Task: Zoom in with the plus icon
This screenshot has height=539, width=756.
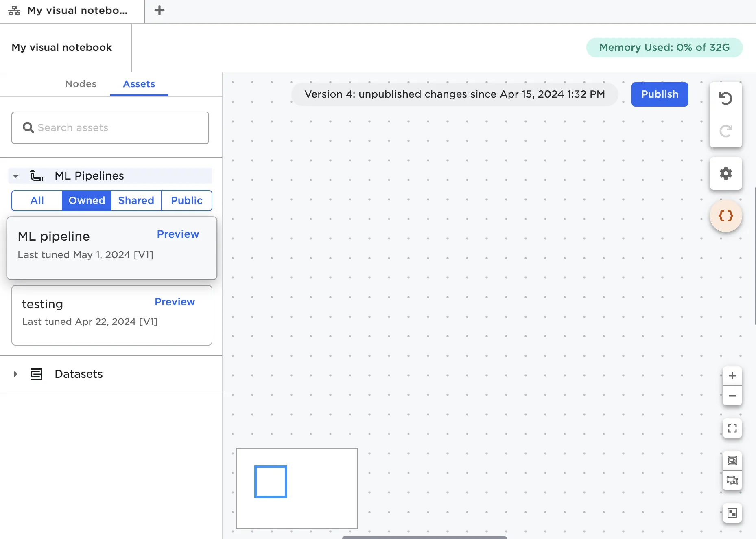Action: [x=732, y=376]
